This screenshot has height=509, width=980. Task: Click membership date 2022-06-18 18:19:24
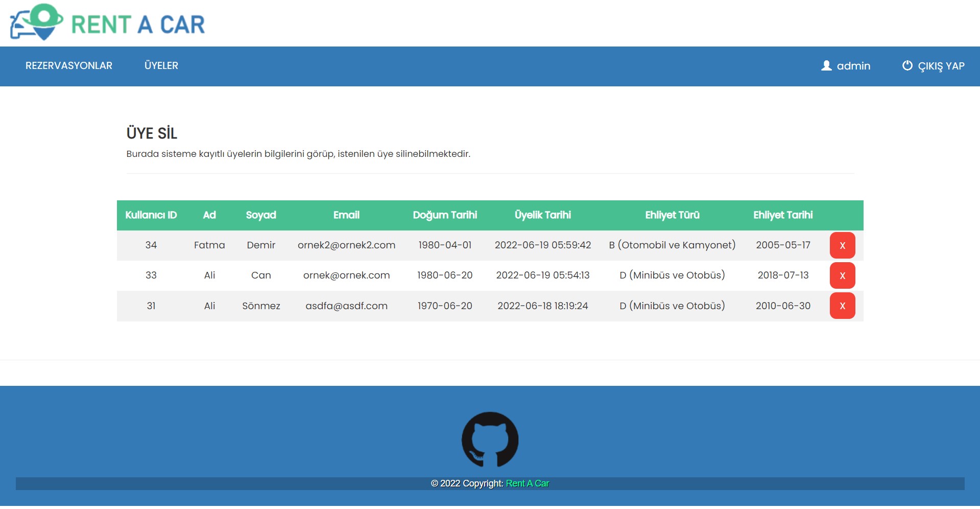point(543,306)
